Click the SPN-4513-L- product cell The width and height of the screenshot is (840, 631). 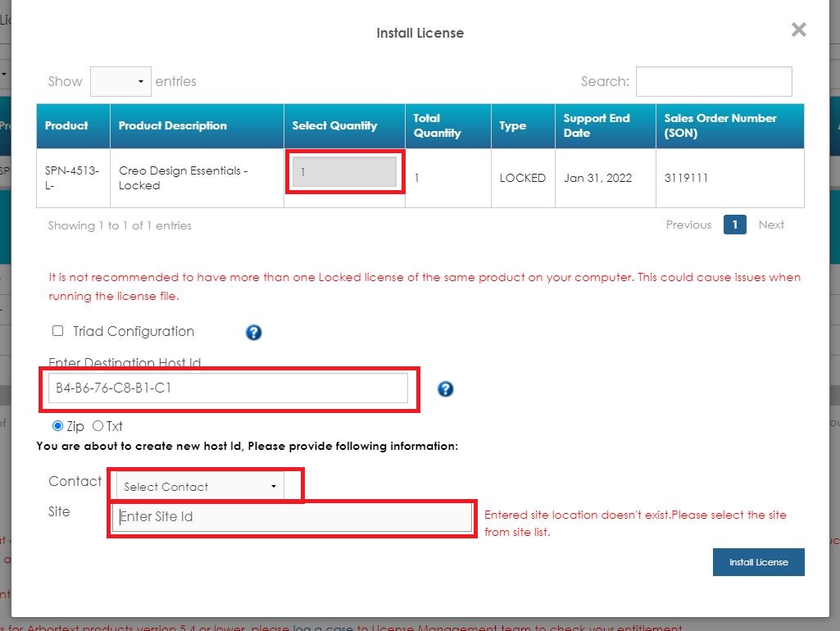click(x=72, y=178)
